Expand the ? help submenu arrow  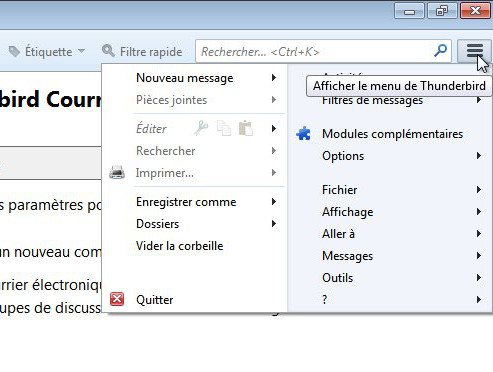(x=479, y=300)
